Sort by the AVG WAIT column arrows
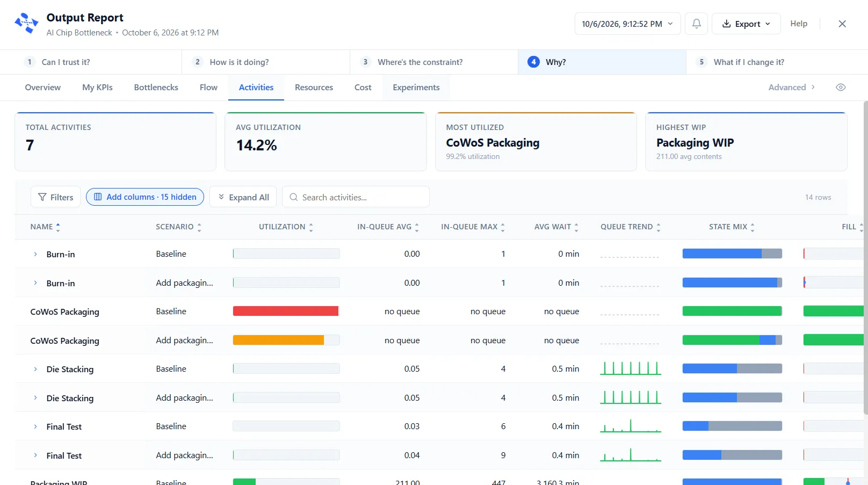Screen dimensions: 868x485 [x=576, y=227]
